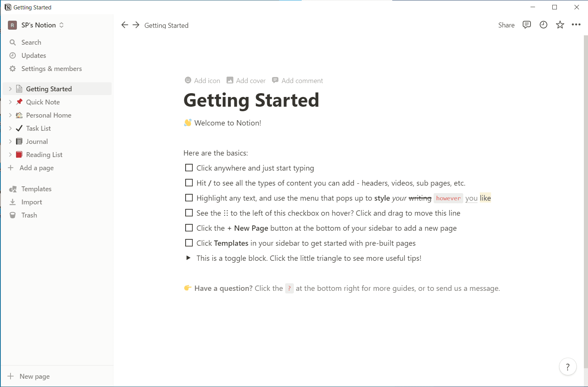588x387 pixels.
Task: Check the 'Click Templates in your sidebar' box
Action: [189, 243]
